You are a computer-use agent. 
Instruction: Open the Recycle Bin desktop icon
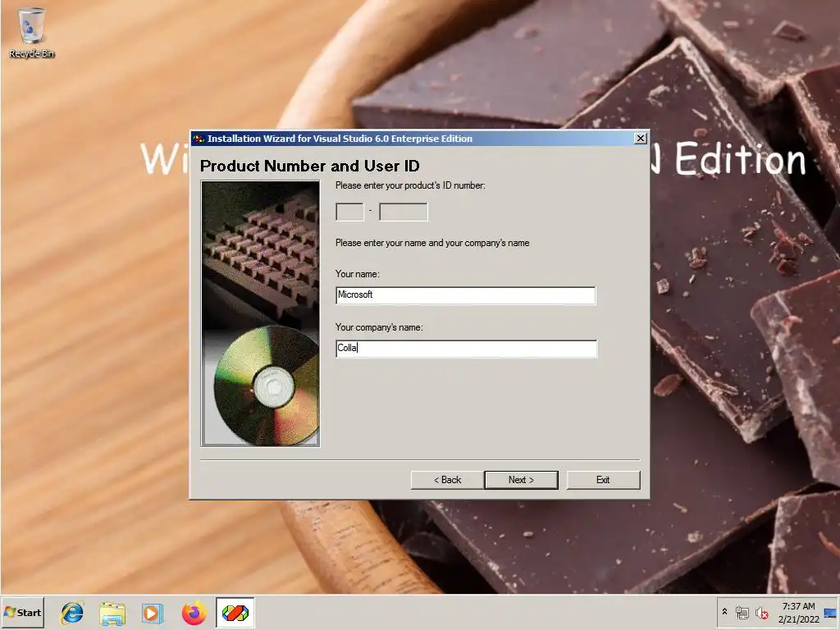[x=31, y=32]
